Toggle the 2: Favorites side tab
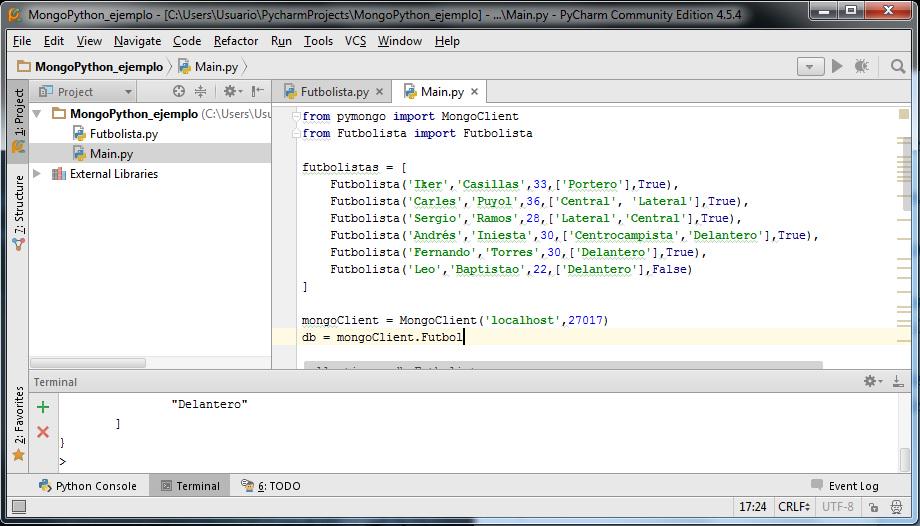 (x=19, y=423)
